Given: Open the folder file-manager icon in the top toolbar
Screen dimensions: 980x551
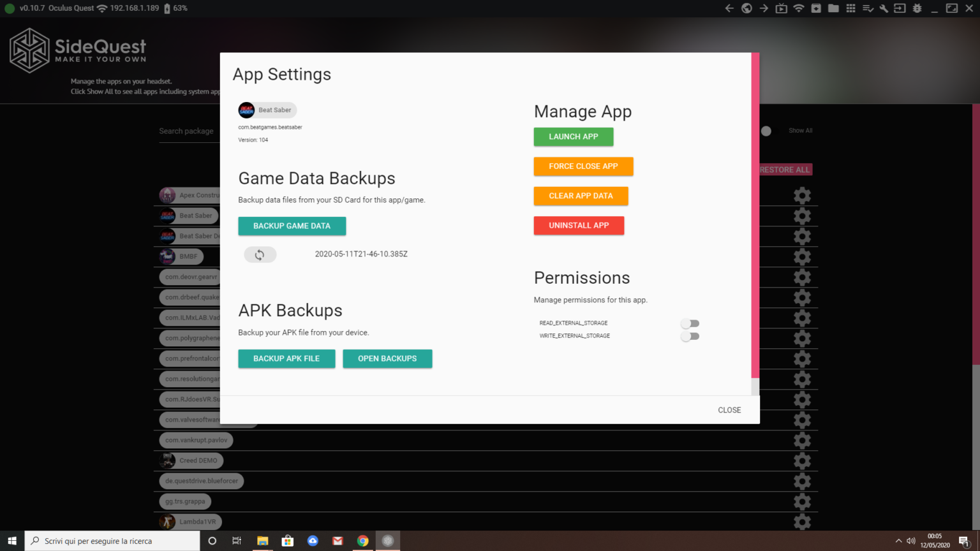Looking at the screenshot, I should pos(833,8).
